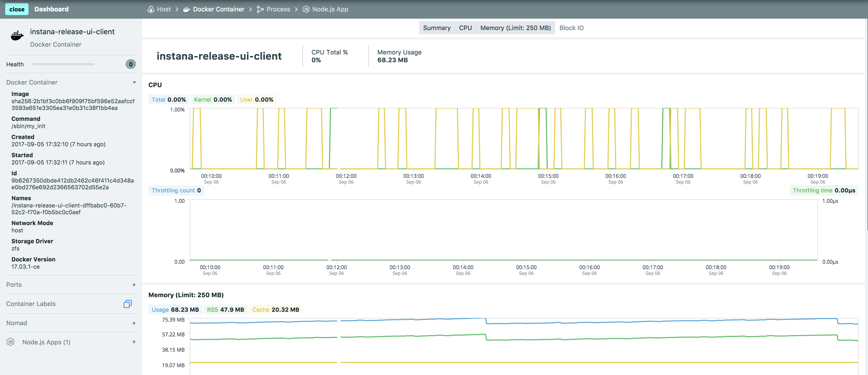
Task: Collapse the Docker Container details section
Action: click(134, 82)
